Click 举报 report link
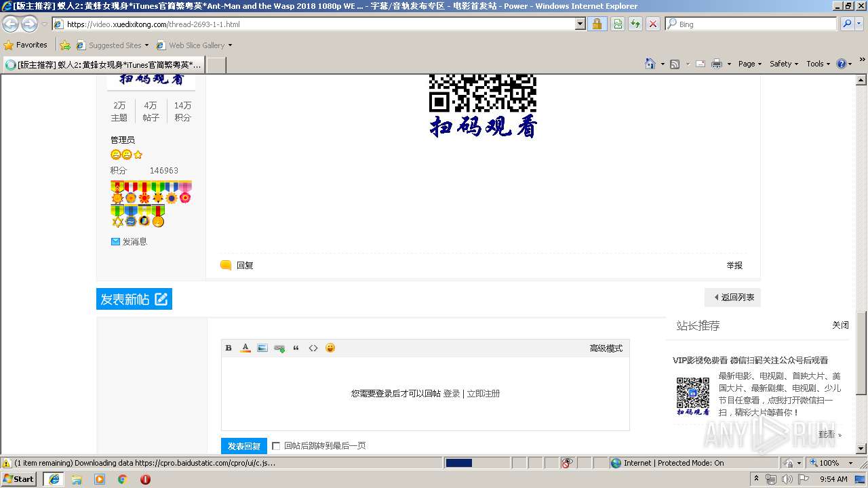Image resolution: width=868 pixels, height=488 pixels. tap(734, 265)
